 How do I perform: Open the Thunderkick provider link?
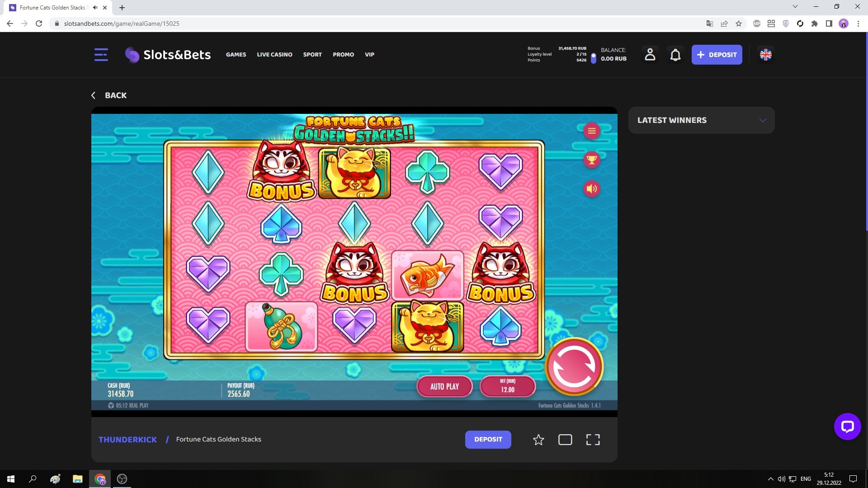click(127, 440)
